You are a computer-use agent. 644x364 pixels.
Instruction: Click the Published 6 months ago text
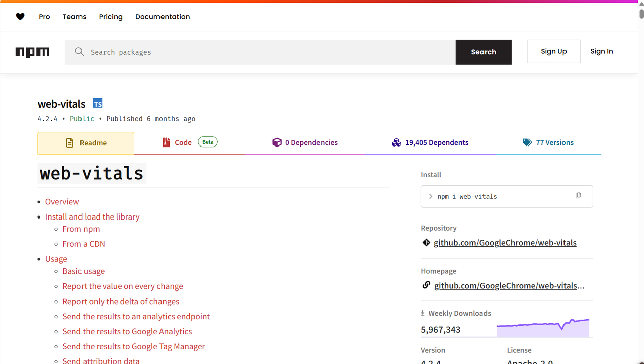point(151,119)
